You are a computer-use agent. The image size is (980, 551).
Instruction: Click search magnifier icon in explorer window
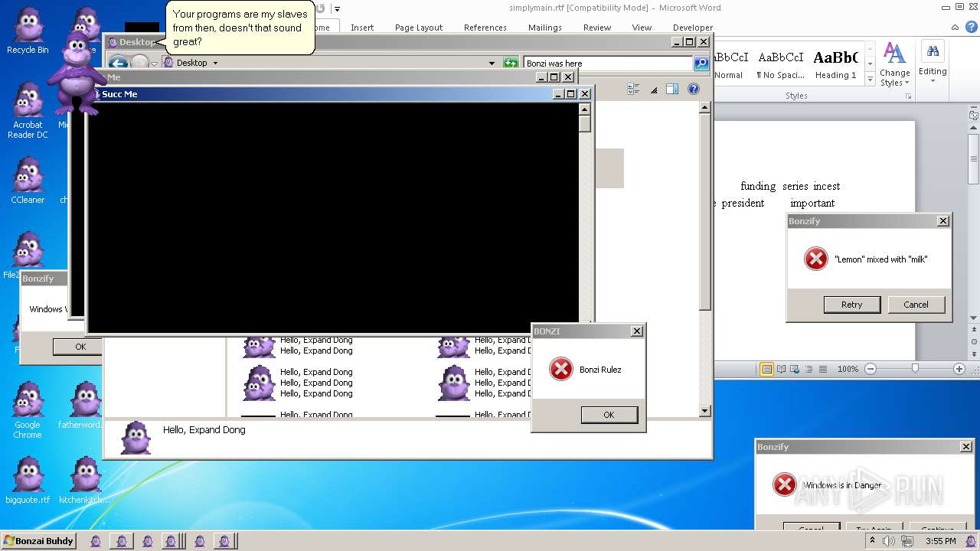(701, 64)
